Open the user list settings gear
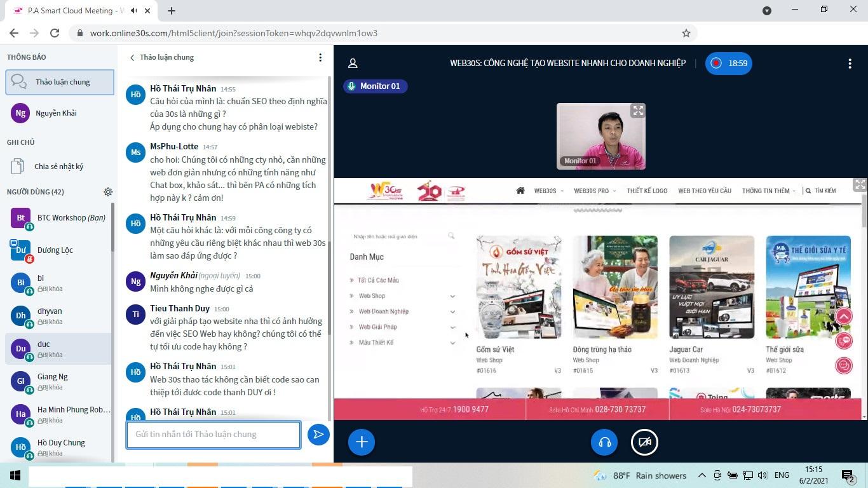 coord(108,192)
